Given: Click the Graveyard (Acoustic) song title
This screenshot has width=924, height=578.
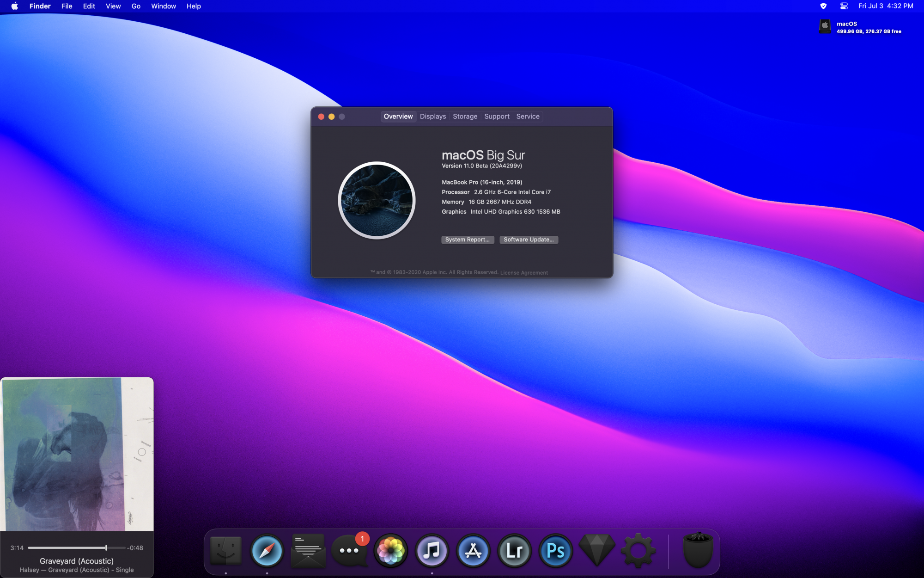Looking at the screenshot, I should point(77,561).
